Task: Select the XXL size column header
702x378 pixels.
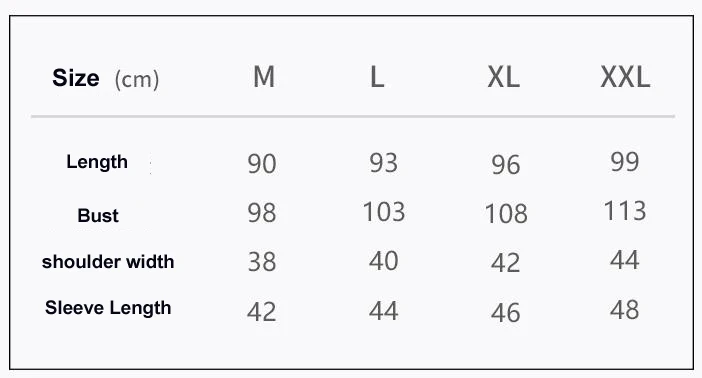Action: pyautogui.click(x=625, y=77)
